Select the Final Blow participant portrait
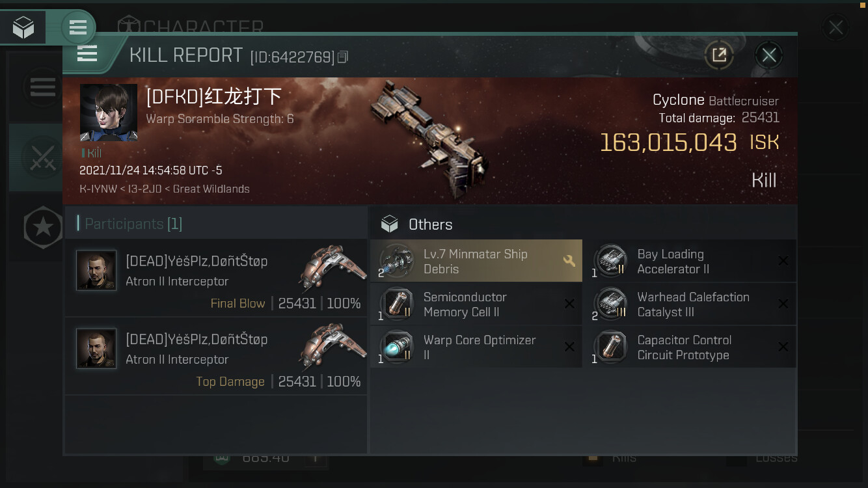Image resolution: width=868 pixels, height=488 pixels. (x=96, y=270)
